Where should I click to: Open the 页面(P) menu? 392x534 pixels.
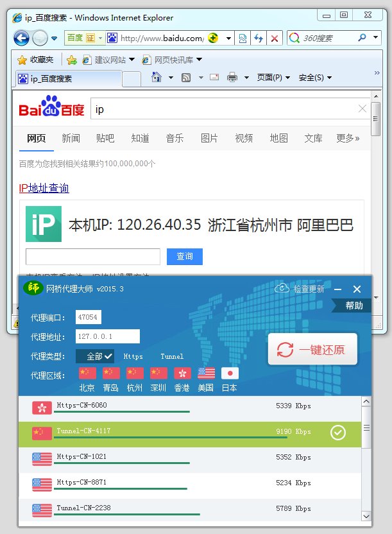pos(273,78)
